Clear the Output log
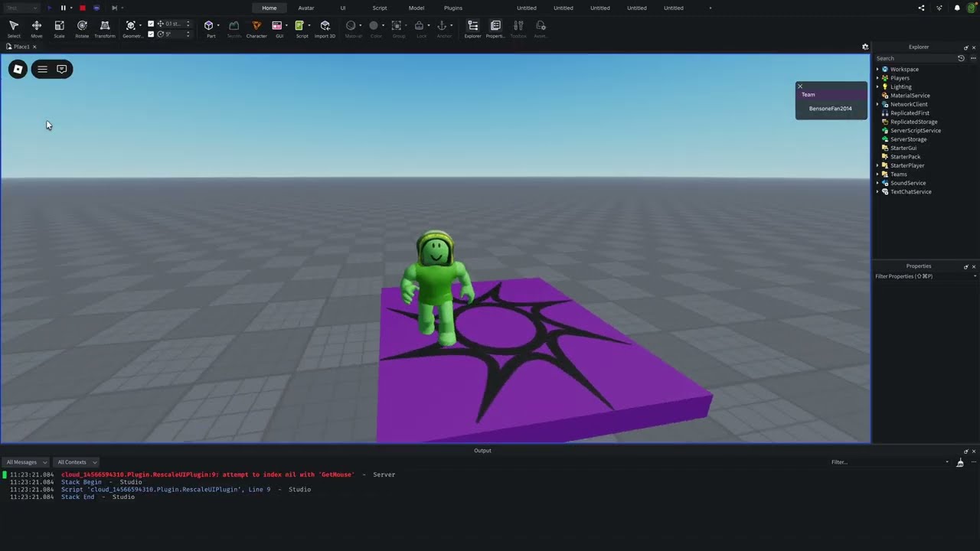980x551 pixels. [x=960, y=462]
